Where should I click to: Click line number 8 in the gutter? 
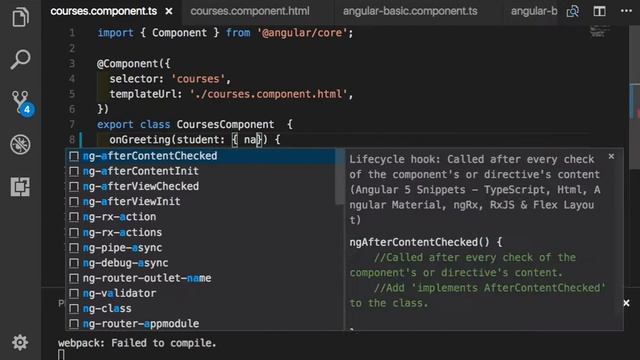pyautogui.click(x=72, y=140)
